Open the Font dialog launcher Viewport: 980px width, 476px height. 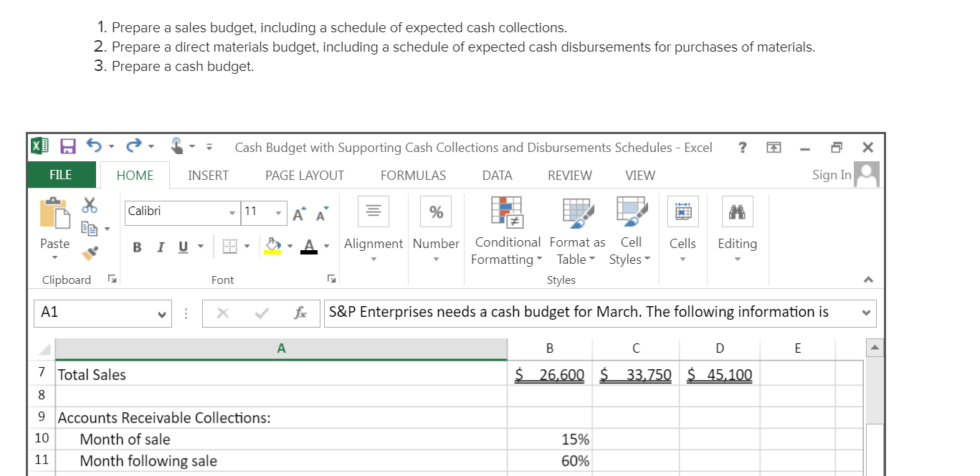(x=332, y=280)
